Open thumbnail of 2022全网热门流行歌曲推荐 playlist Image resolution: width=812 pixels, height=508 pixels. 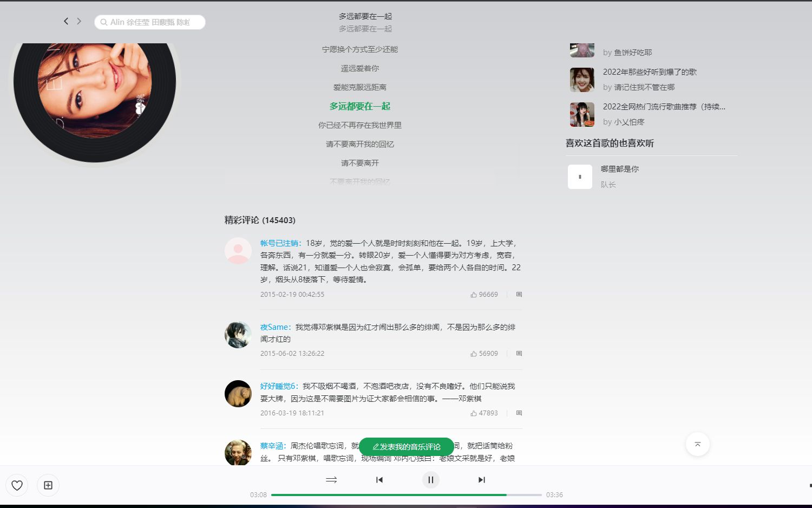[582, 114]
